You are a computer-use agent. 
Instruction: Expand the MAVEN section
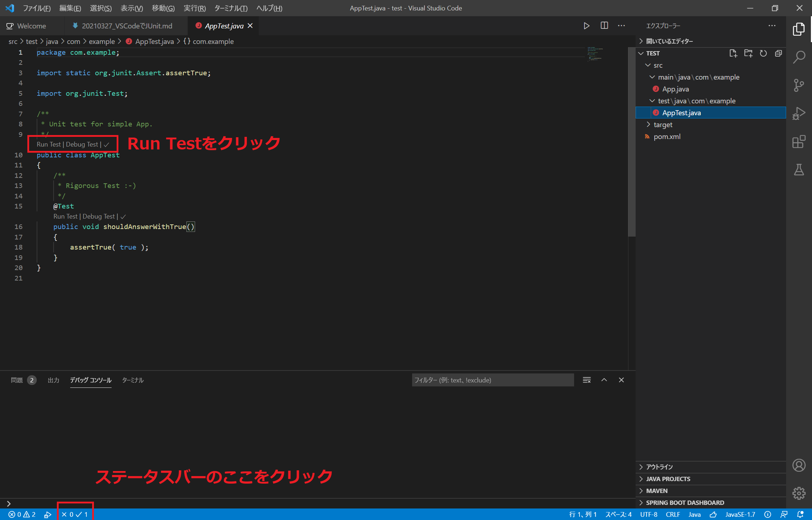point(657,490)
